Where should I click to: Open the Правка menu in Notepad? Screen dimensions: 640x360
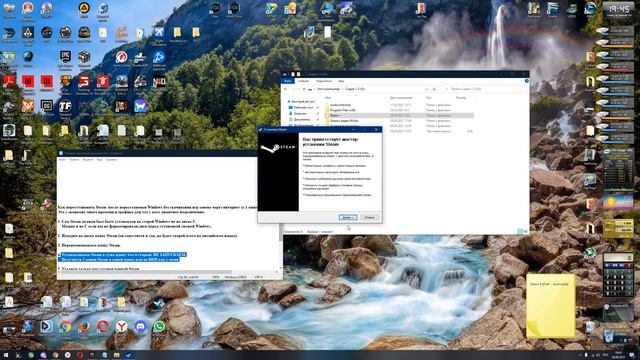click(x=74, y=160)
